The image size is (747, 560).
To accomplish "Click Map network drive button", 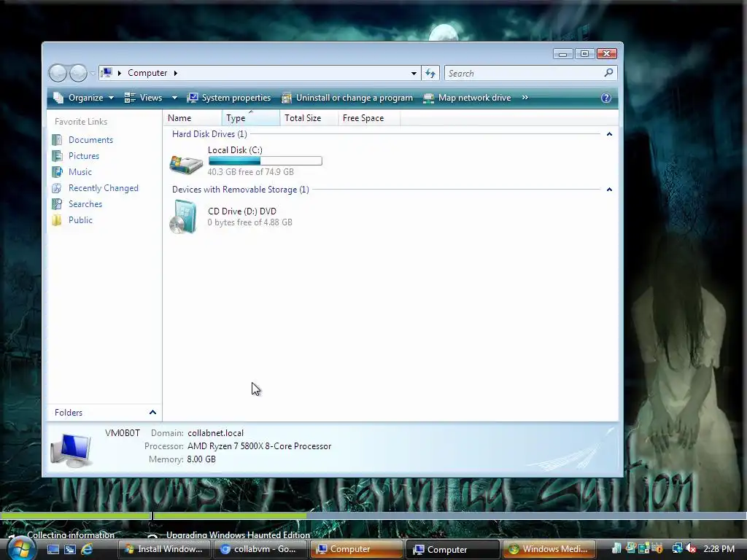I will (468, 98).
